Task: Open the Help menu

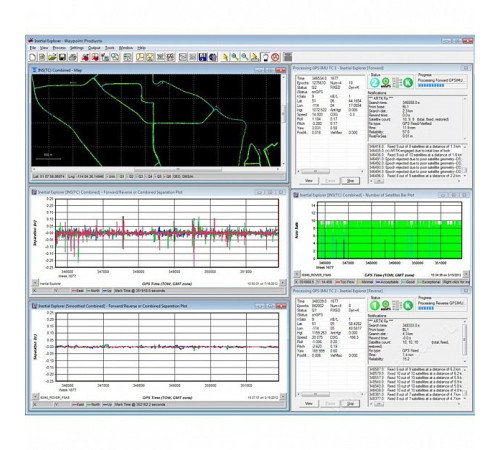Action: pos(141,48)
